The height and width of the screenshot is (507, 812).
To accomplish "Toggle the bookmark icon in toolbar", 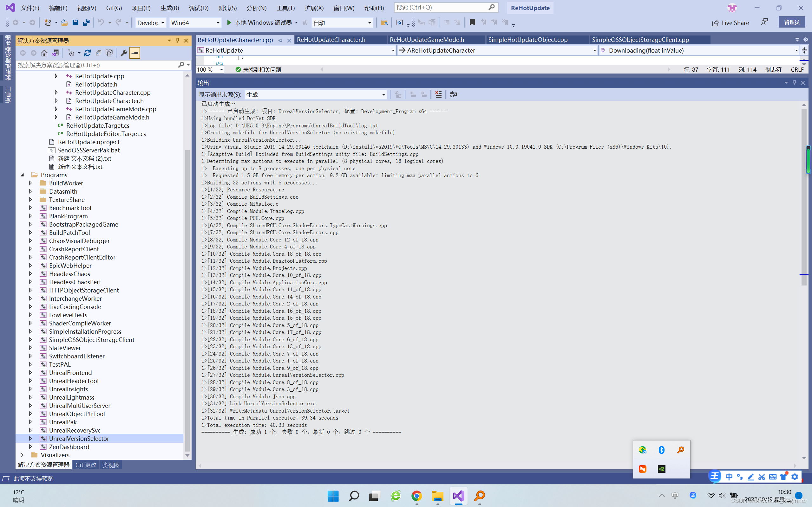I will click(472, 22).
